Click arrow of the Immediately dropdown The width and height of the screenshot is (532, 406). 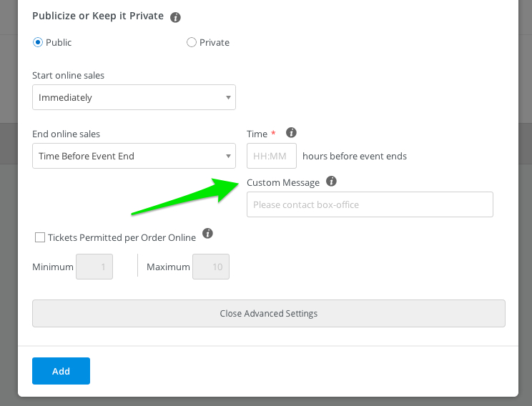click(228, 98)
